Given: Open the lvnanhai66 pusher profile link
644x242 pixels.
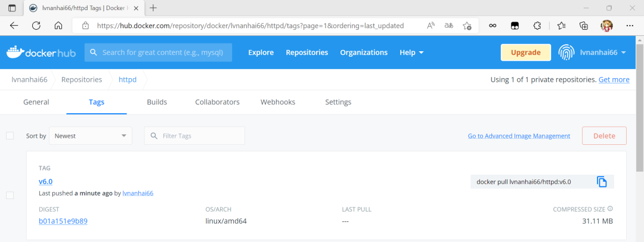Looking at the screenshot, I should [x=138, y=193].
